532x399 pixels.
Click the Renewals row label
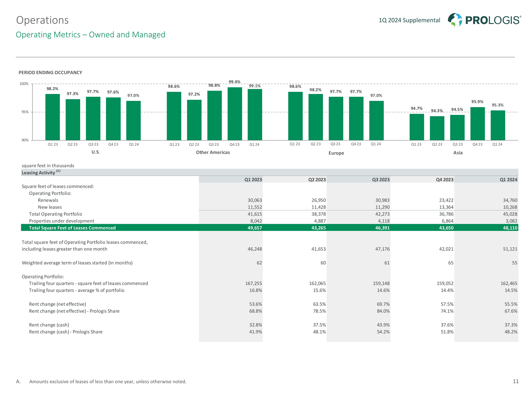48,200
